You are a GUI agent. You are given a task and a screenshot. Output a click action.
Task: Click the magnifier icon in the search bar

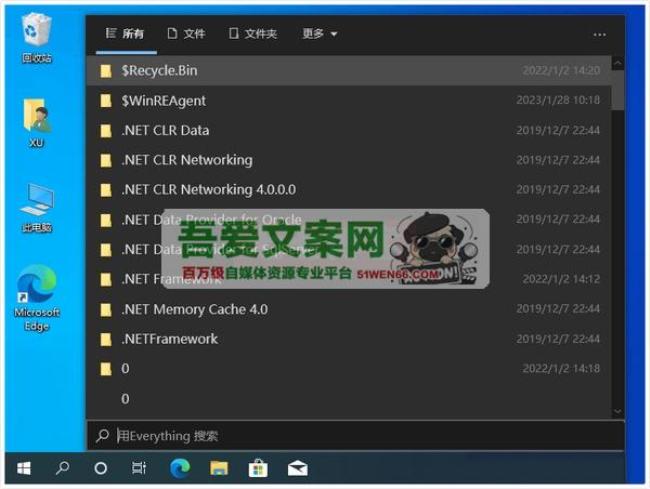point(102,436)
